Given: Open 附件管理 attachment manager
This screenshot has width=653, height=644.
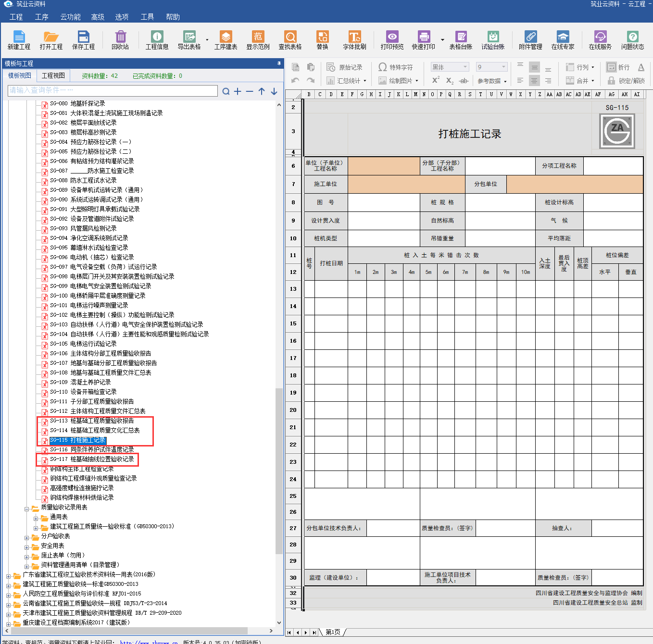Looking at the screenshot, I should (530, 40).
